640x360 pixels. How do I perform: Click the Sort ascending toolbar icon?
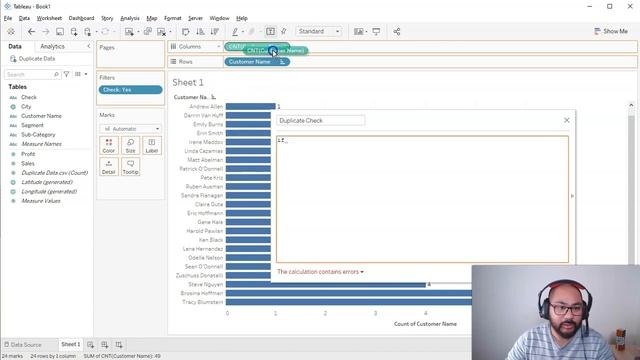click(200, 31)
